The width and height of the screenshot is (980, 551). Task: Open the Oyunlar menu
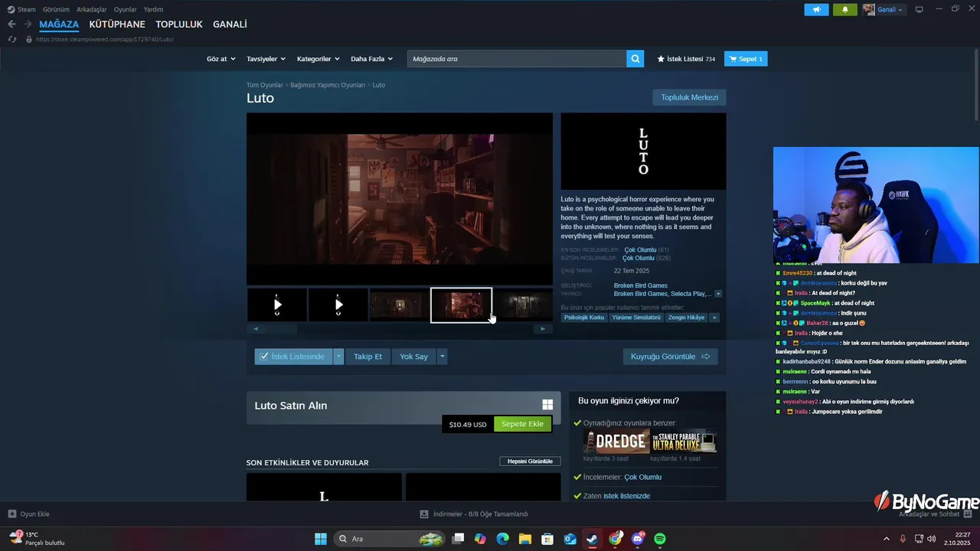coord(126,9)
